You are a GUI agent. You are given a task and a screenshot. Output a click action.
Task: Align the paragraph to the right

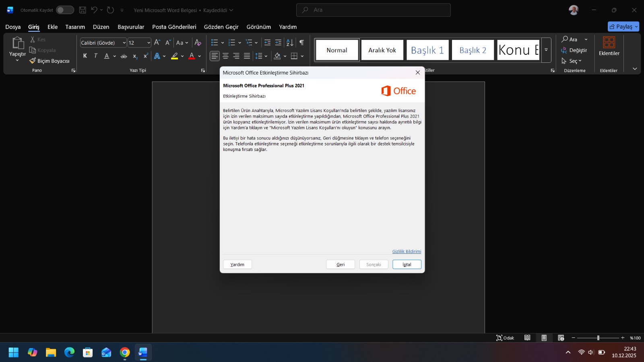coord(236,56)
